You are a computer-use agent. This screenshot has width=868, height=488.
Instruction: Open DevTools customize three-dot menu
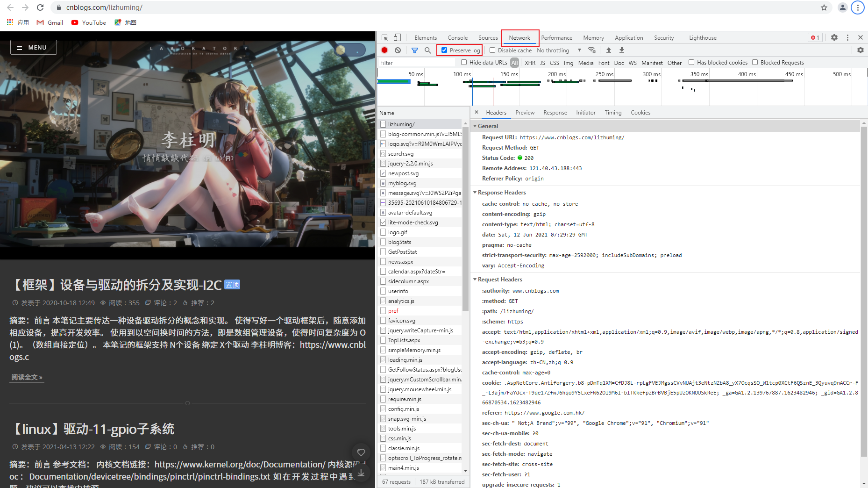[847, 37]
